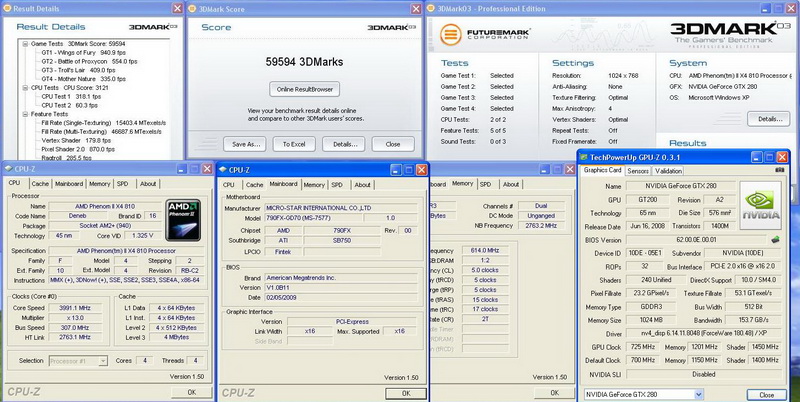Screen dimensions: 800x402
Task: Collapse the Feature Tests tree node
Action: (25, 114)
